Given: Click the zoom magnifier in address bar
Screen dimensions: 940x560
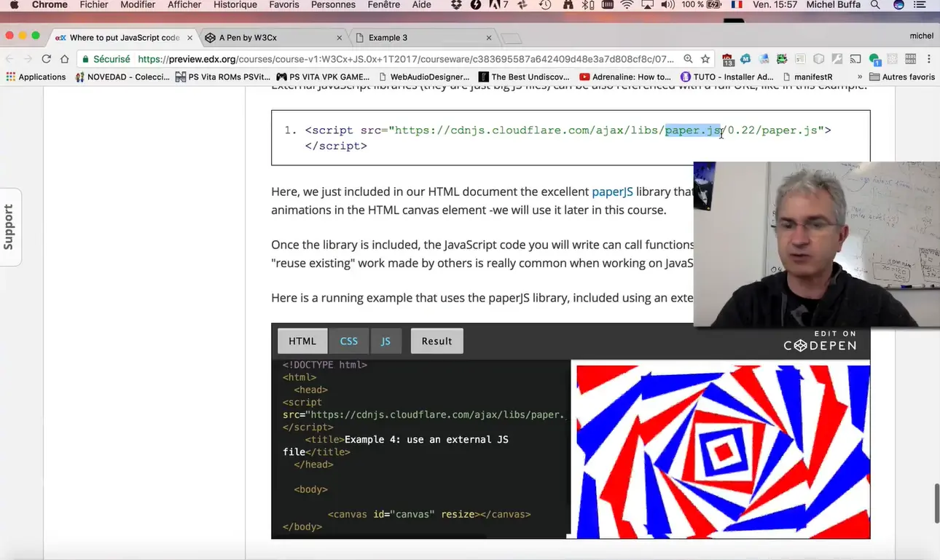Looking at the screenshot, I should [x=688, y=59].
